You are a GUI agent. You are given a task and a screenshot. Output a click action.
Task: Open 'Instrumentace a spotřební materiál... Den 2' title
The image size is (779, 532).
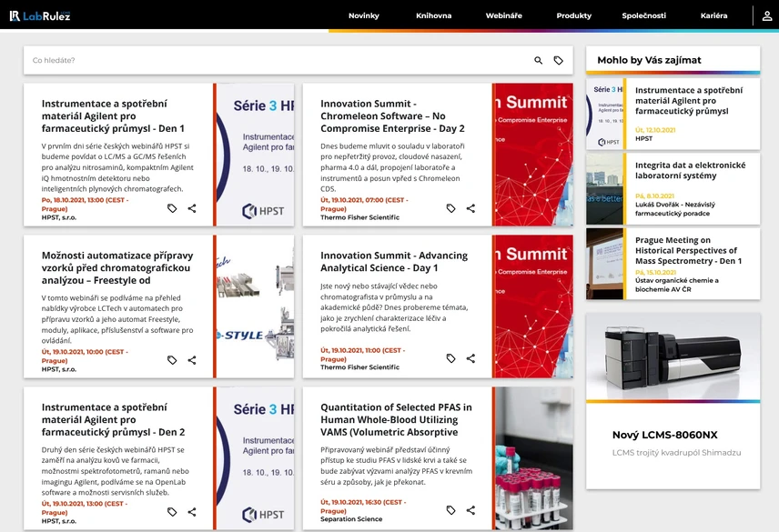point(113,420)
